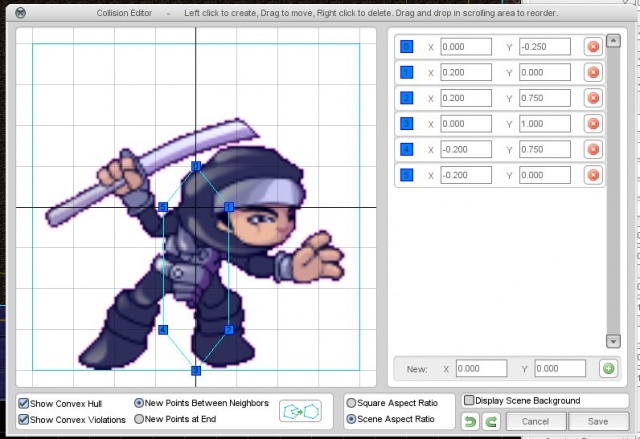The image size is (640, 439).
Task: Edit point 3 Y field 1.000
Action: [545, 124]
